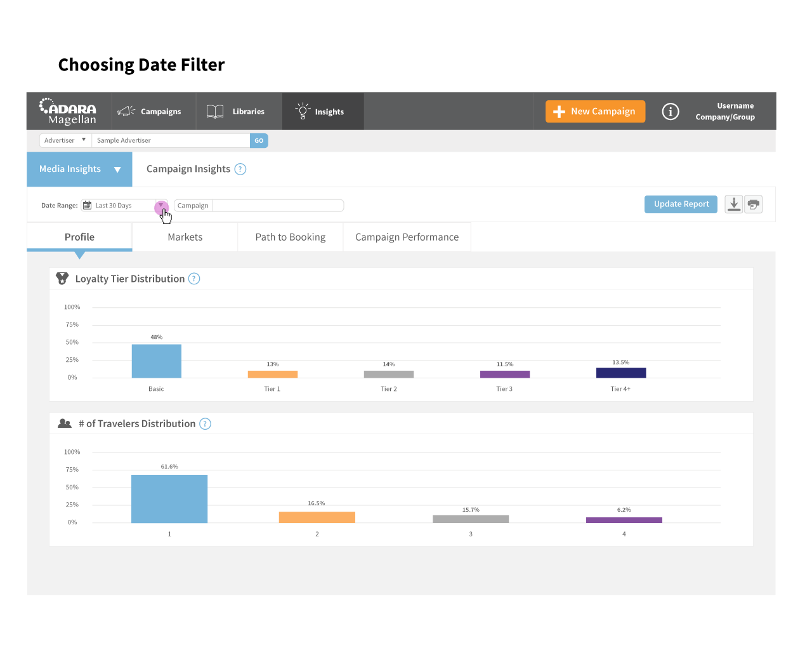Screen dimensions: 812x650
Task: Click the Campaign filter input field
Action: (x=278, y=206)
